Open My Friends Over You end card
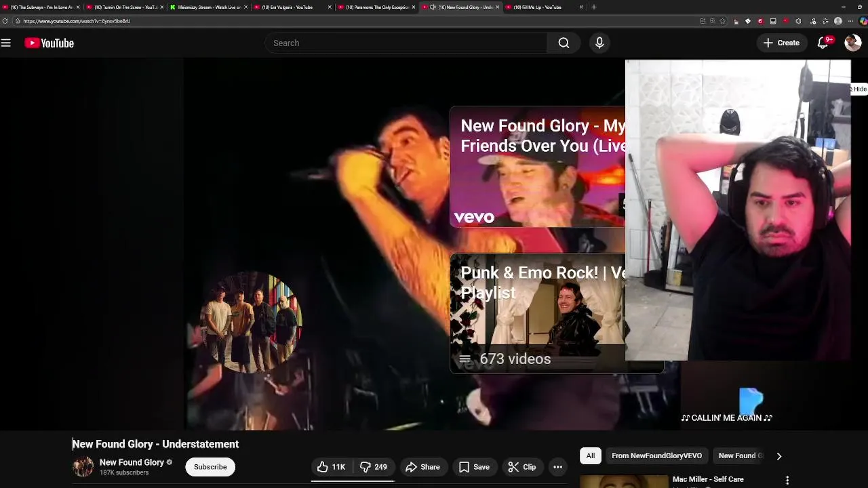868x488 pixels. (538, 167)
